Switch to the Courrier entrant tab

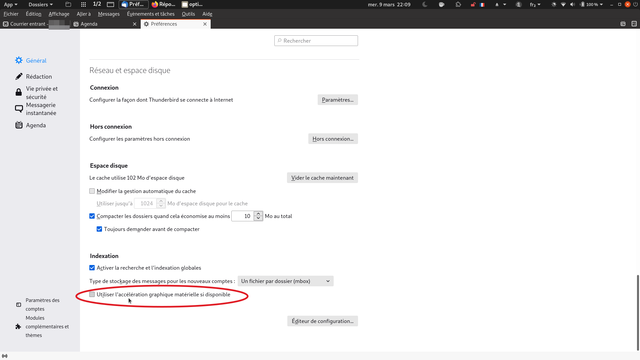[35, 24]
